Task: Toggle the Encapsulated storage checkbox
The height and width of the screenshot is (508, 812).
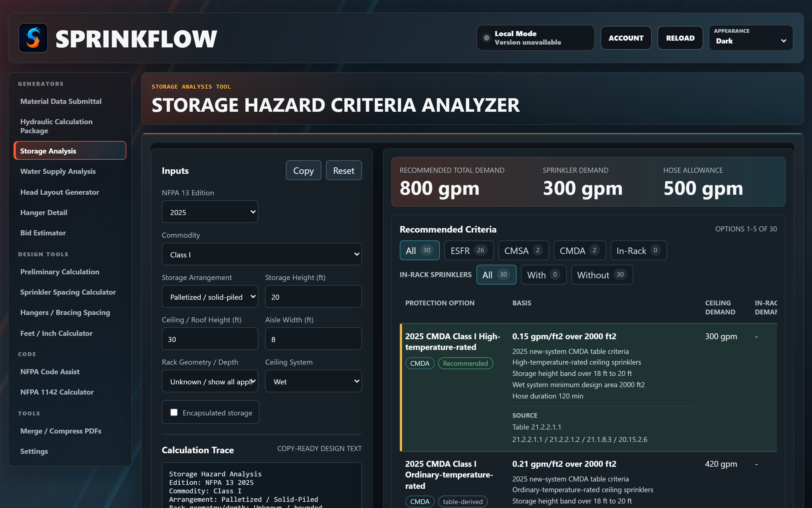Action: [174, 412]
